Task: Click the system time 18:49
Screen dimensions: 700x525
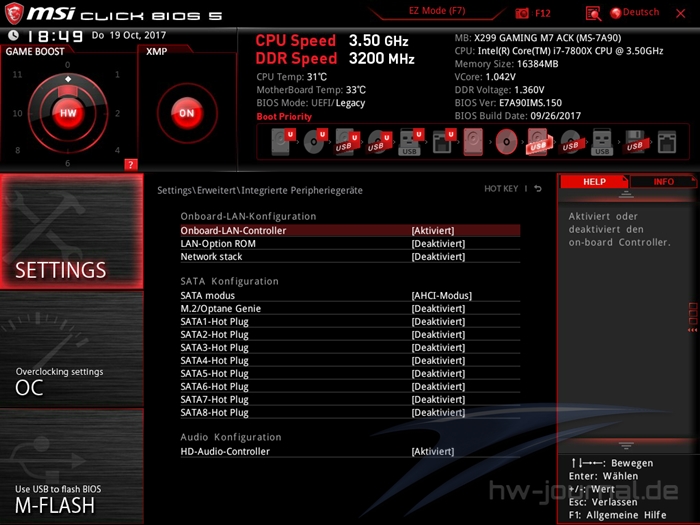Action: 55,36
